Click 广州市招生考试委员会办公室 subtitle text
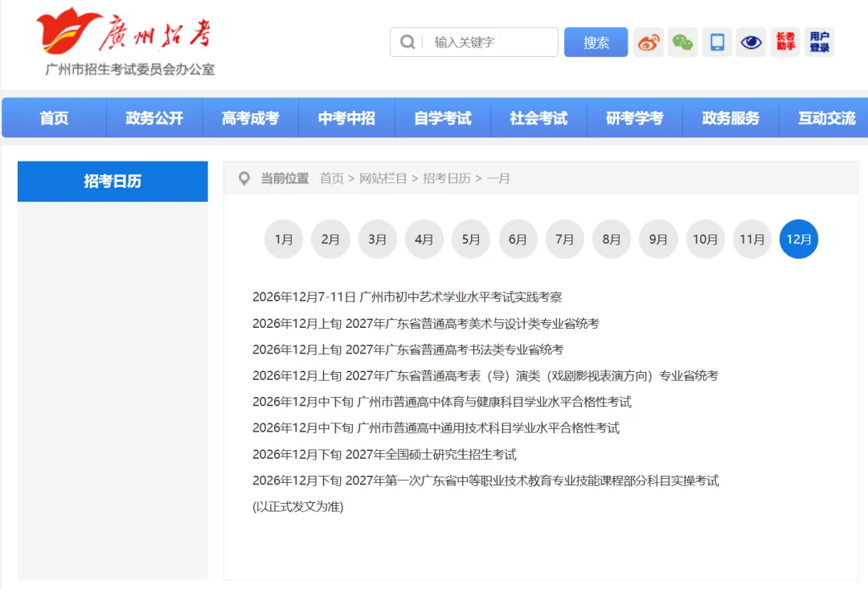The image size is (868, 589). click(129, 69)
